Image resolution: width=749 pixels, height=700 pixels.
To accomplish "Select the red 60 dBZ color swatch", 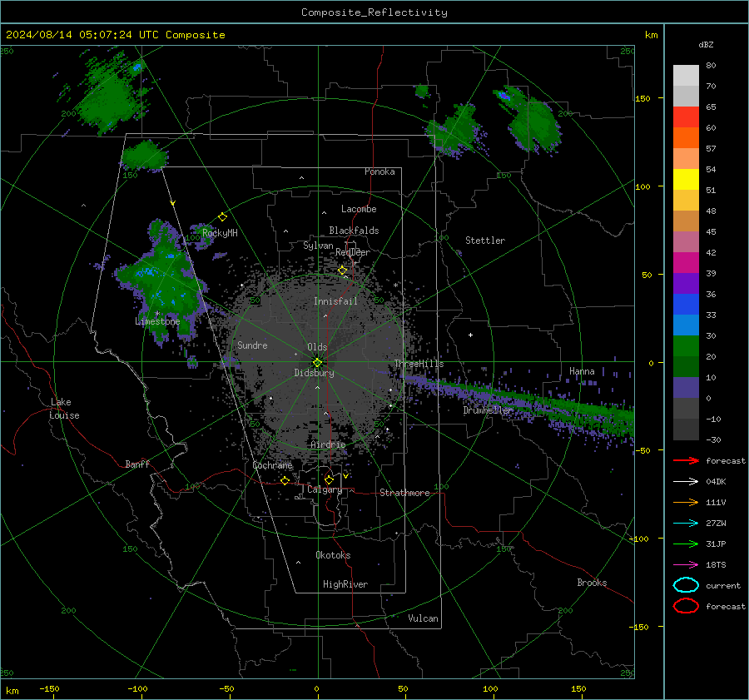I will [686, 117].
